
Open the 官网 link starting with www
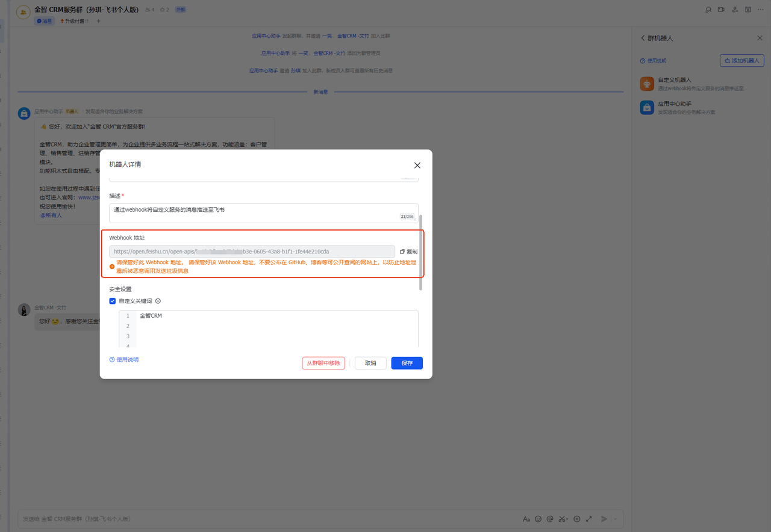tap(89, 197)
